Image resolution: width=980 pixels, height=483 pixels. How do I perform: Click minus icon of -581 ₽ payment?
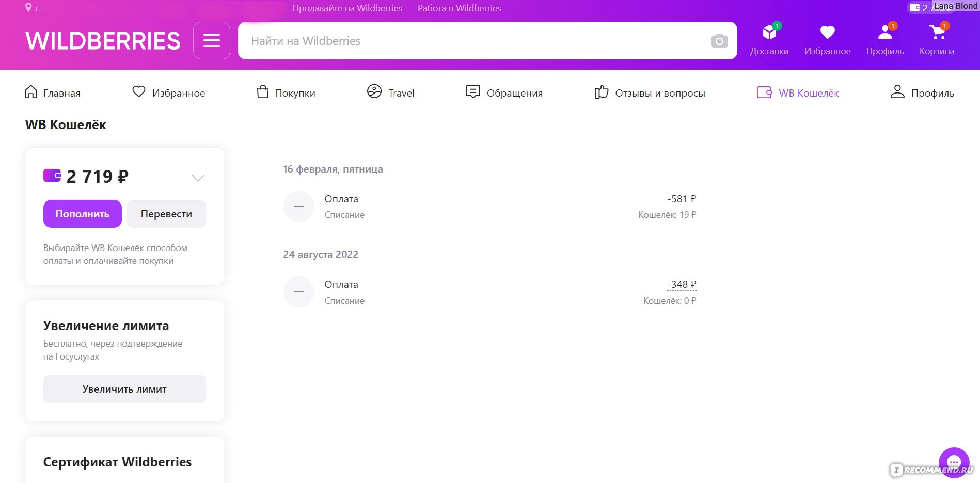tap(299, 207)
